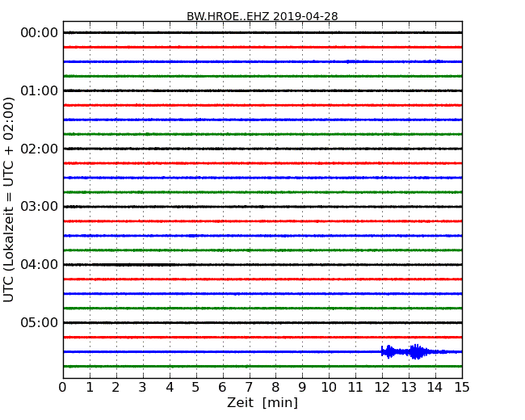The height and width of the screenshot is (420, 525).
Task: Click the x-axis tick label 9
Action: [302, 388]
